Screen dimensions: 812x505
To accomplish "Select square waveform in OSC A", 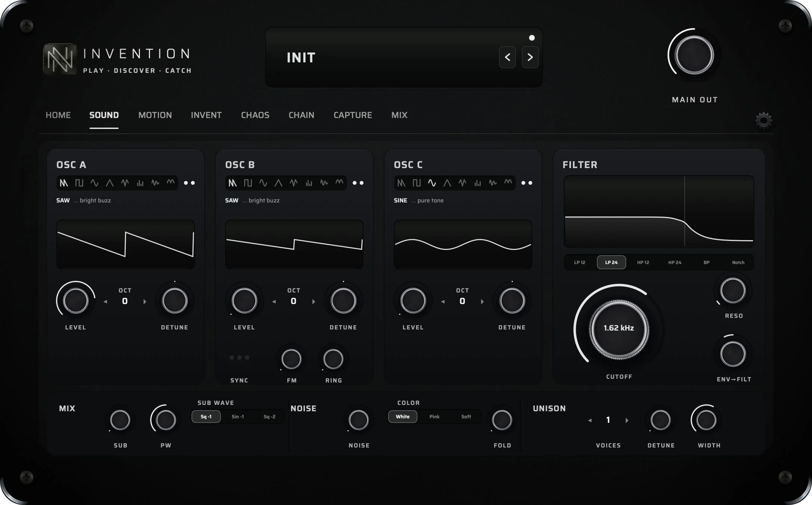I will (x=79, y=183).
